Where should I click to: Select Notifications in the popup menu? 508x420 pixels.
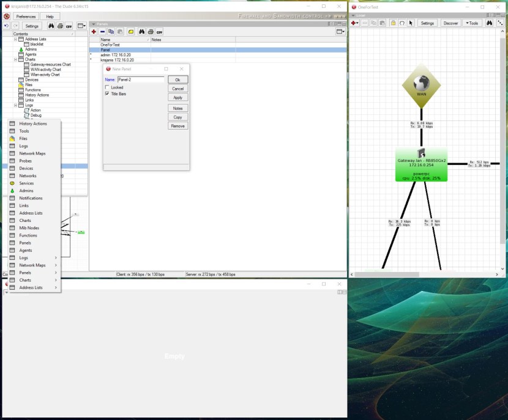(31, 198)
